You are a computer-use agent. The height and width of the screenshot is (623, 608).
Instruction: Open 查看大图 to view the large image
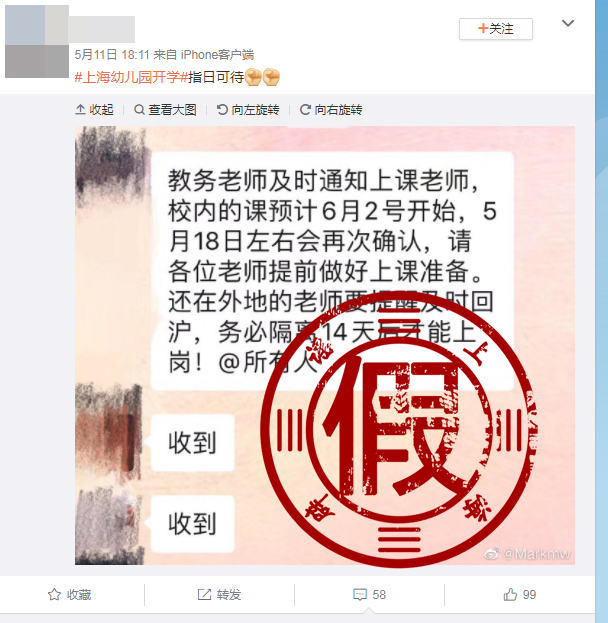coord(165,110)
